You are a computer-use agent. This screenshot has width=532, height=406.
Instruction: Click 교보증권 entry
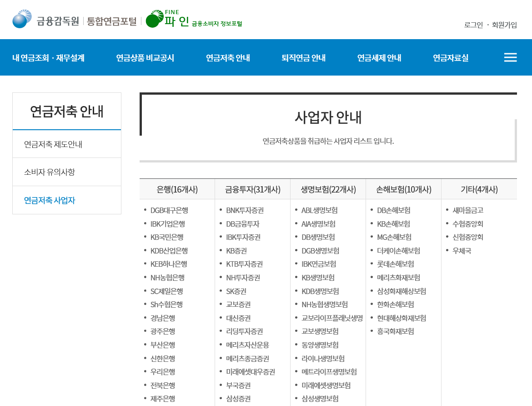click(239, 304)
